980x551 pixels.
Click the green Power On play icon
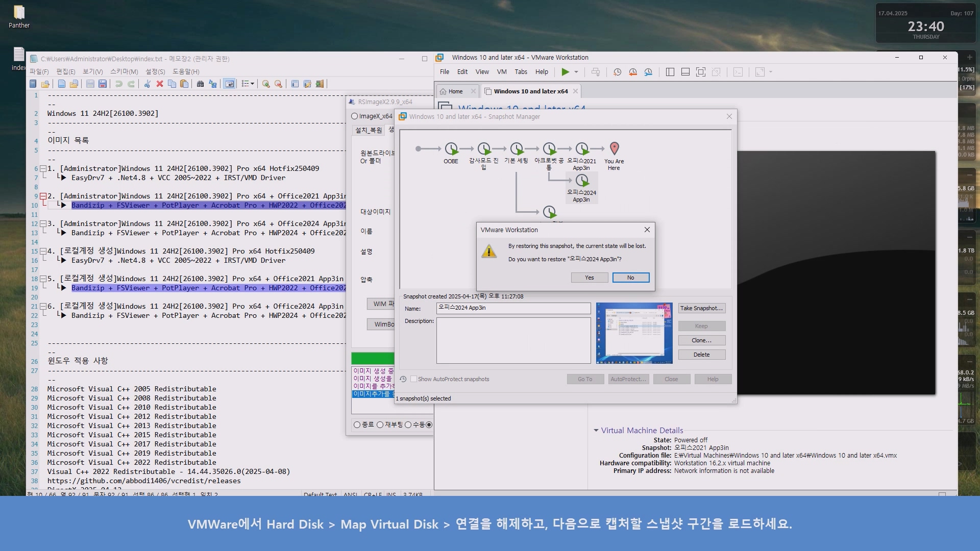[565, 72]
